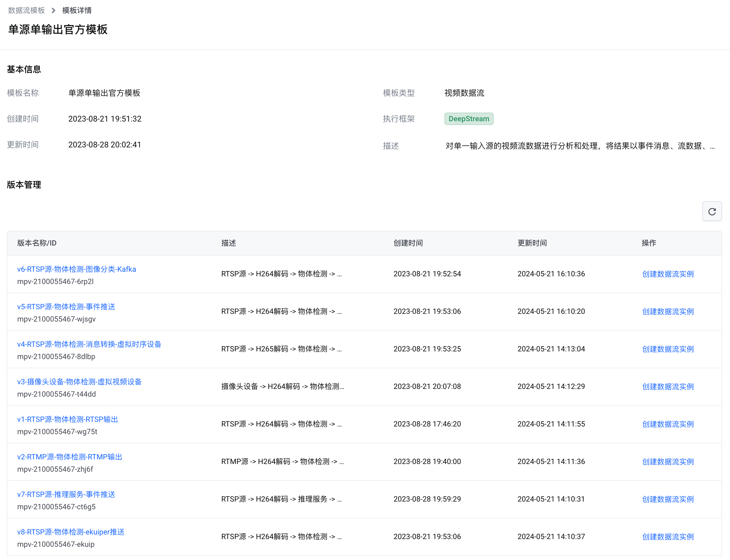
Task: Select ID text mpv-2100055467-ekuip
Action: click(56, 544)
